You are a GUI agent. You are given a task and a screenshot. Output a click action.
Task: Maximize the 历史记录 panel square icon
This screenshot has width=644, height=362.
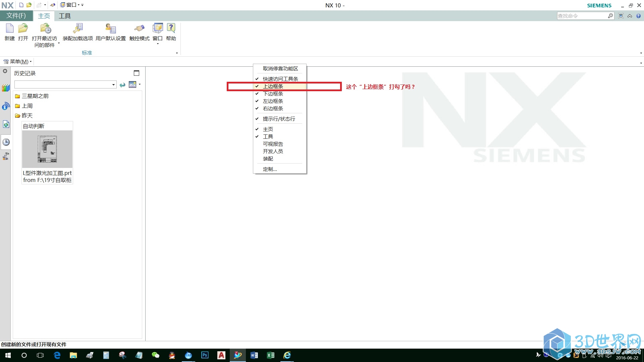(x=137, y=73)
